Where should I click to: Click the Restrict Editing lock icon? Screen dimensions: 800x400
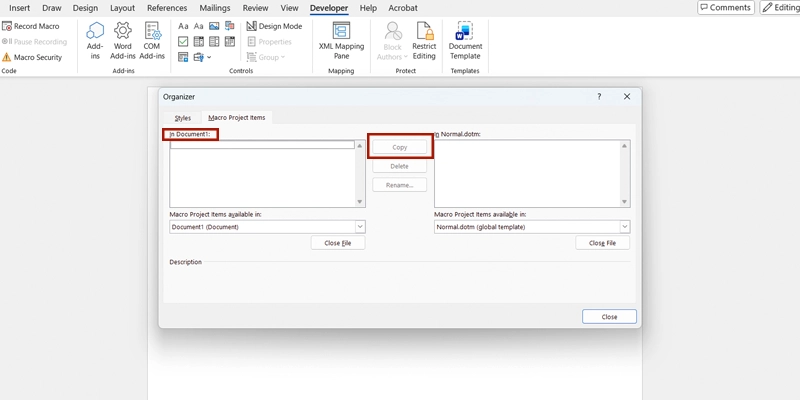tap(424, 31)
